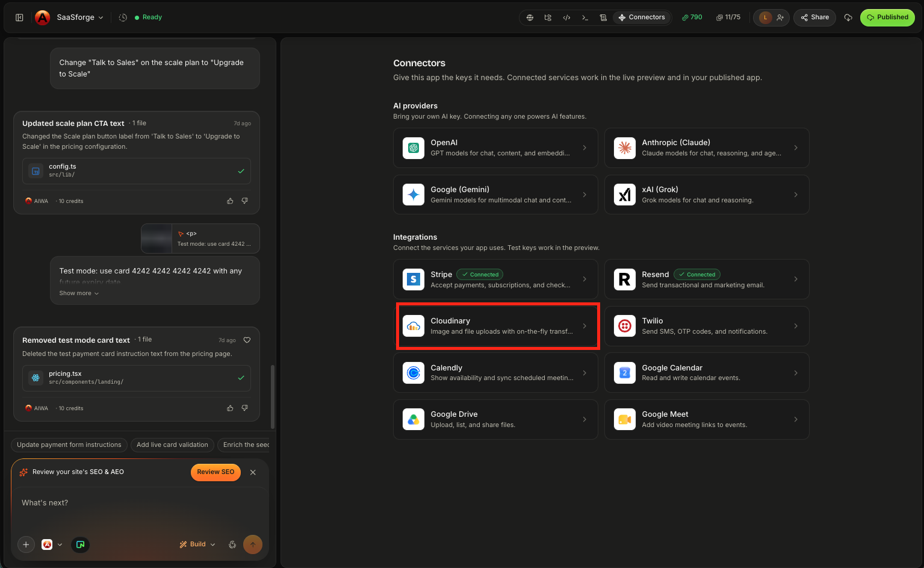Screen dimensions: 924x568
Task: Click the Share button
Action: coord(814,17)
